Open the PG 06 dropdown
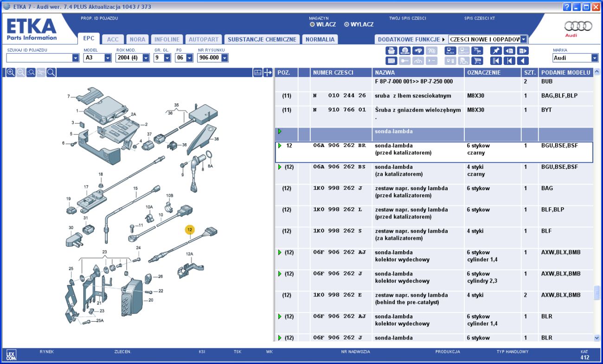Viewport: 603px width, 364px height. coord(189,58)
